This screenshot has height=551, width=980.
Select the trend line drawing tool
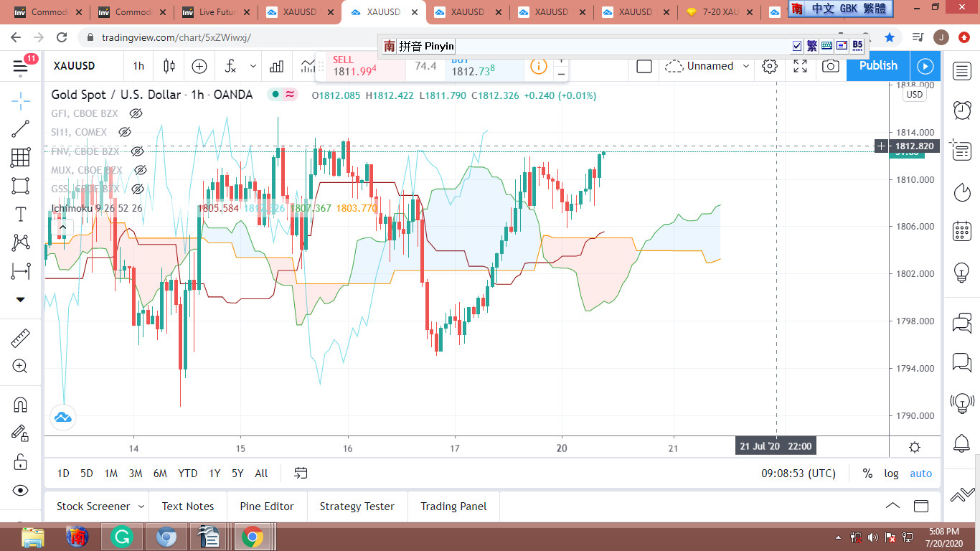pos(21,129)
